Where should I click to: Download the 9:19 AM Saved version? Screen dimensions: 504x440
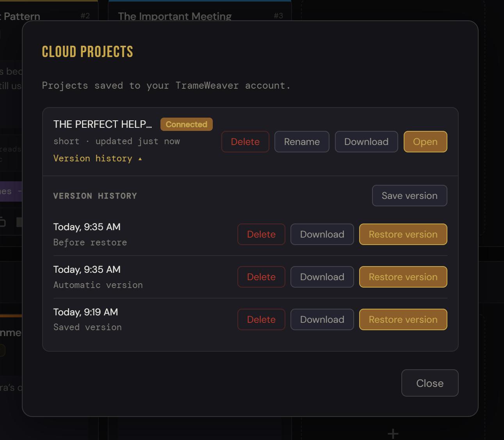[x=322, y=319]
